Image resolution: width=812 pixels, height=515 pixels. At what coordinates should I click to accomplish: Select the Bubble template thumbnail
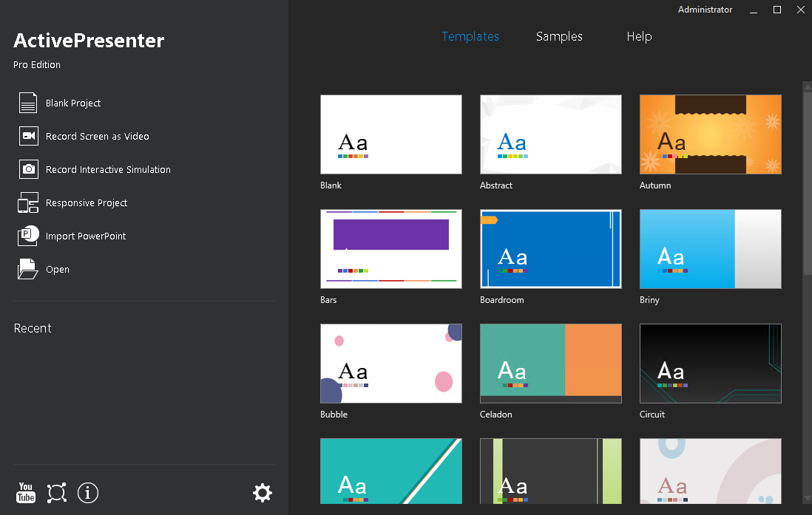click(x=391, y=364)
